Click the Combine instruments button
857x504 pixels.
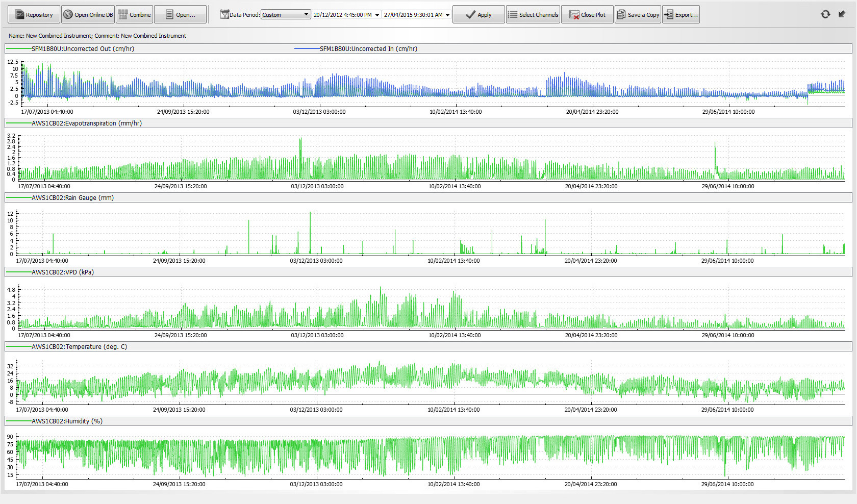[x=135, y=15]
